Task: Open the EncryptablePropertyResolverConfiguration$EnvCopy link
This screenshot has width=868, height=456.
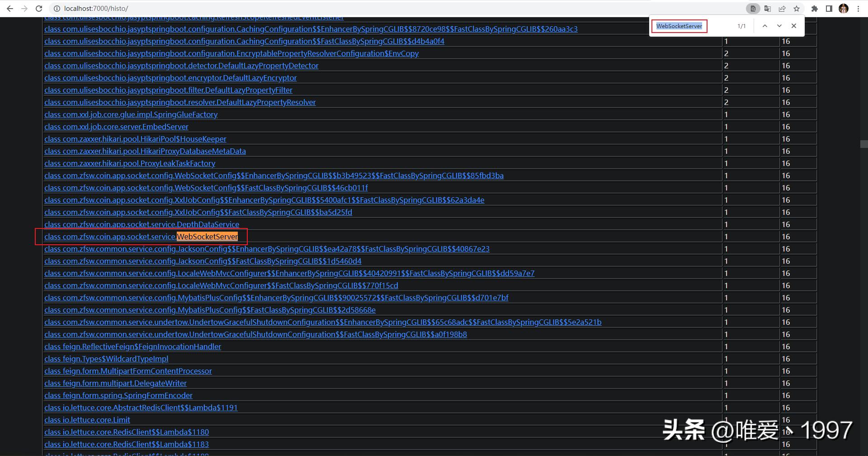Action: tap(231, 53)
